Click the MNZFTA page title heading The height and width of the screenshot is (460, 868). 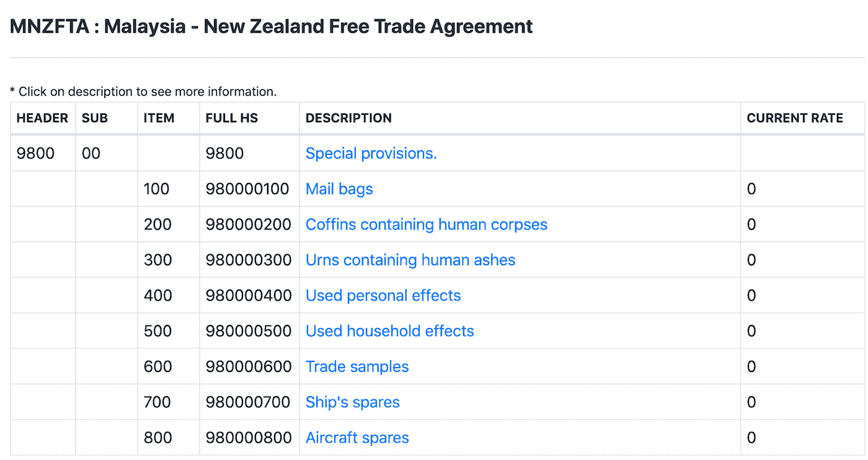tap(271, 27)
